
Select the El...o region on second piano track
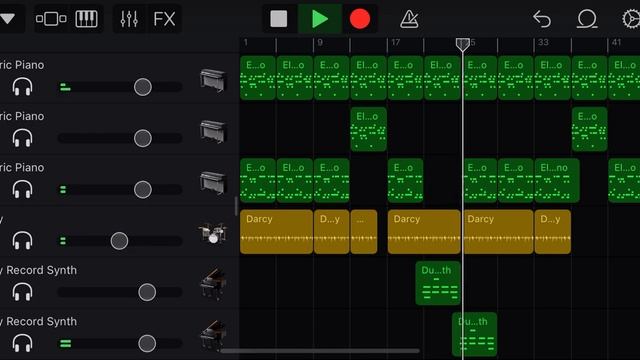(368, 129)
